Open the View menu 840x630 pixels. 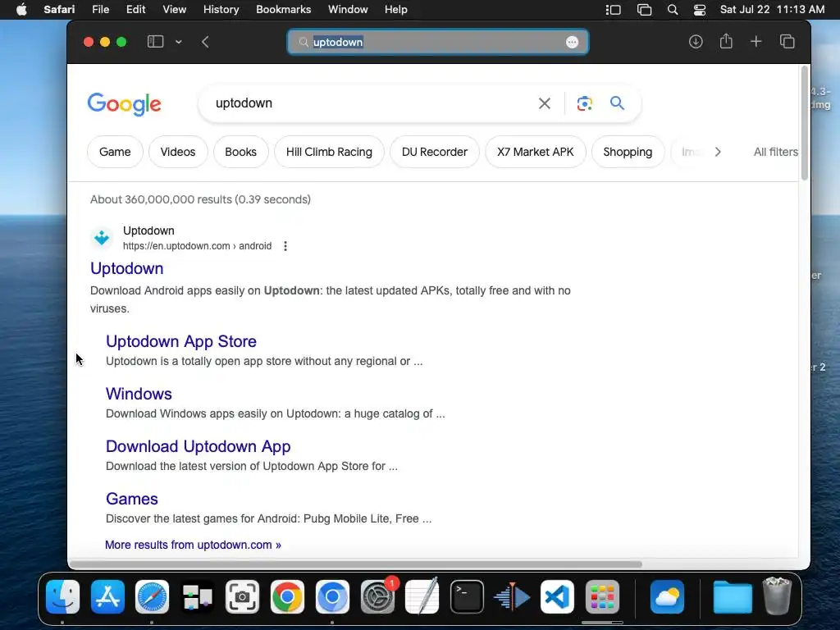pos(174,10)
